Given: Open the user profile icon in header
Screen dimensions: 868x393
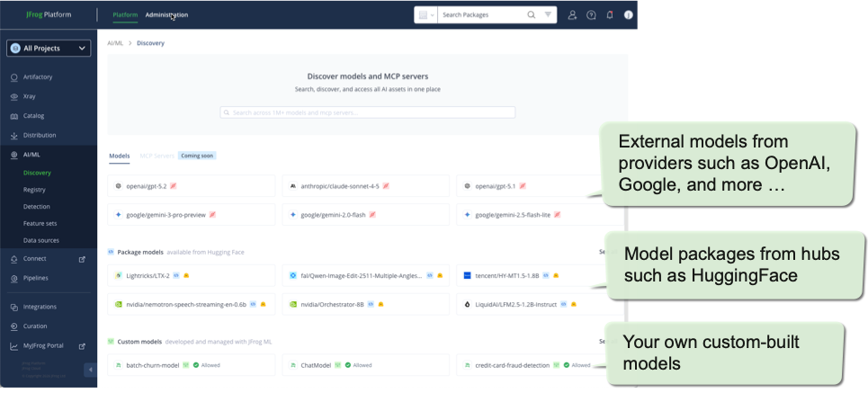Looking at the screenshot, I should coord(572,15).
